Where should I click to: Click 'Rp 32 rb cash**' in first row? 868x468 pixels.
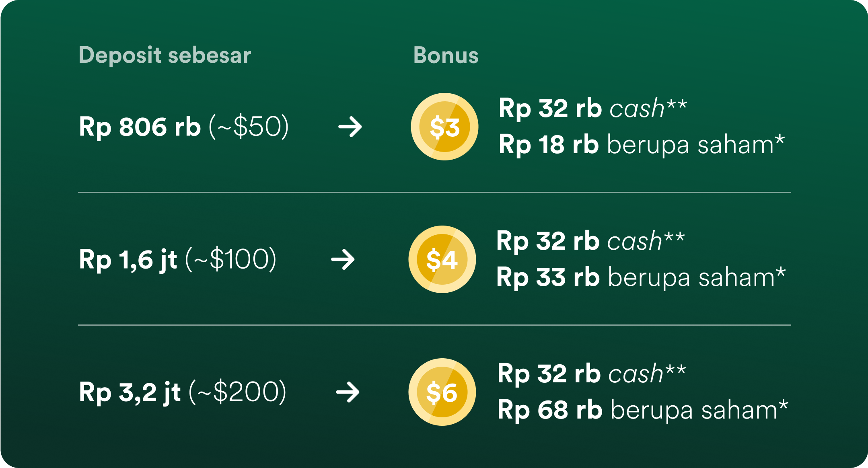pyautogui.click(x=593, y=109)
